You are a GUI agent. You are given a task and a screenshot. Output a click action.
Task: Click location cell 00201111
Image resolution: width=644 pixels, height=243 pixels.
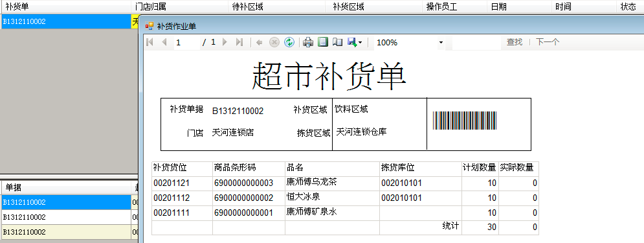click(x=182, y=213)
